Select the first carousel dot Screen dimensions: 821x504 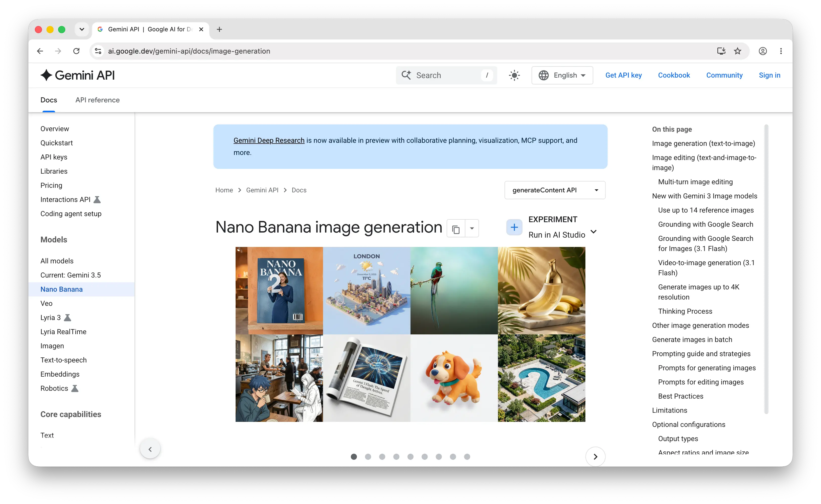tap(354, 457)
